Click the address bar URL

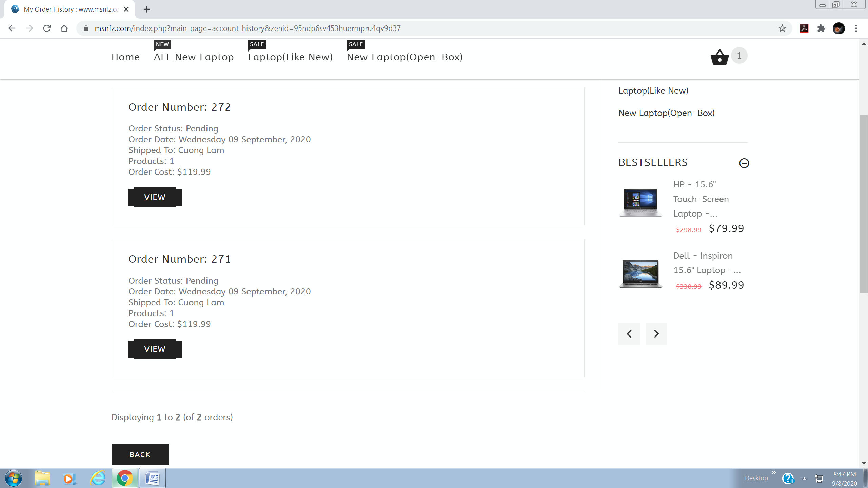point(248,28)
